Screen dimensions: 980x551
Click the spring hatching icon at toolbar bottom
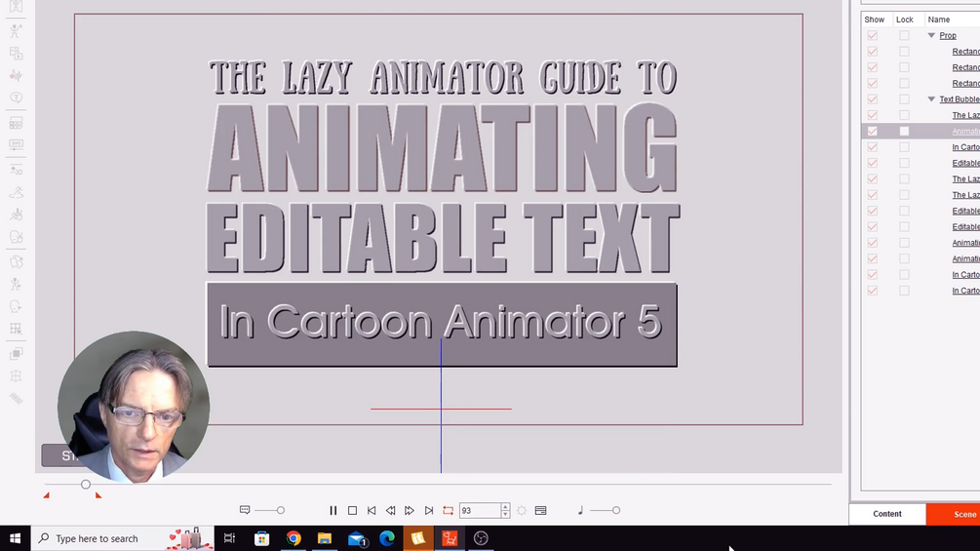16,399
